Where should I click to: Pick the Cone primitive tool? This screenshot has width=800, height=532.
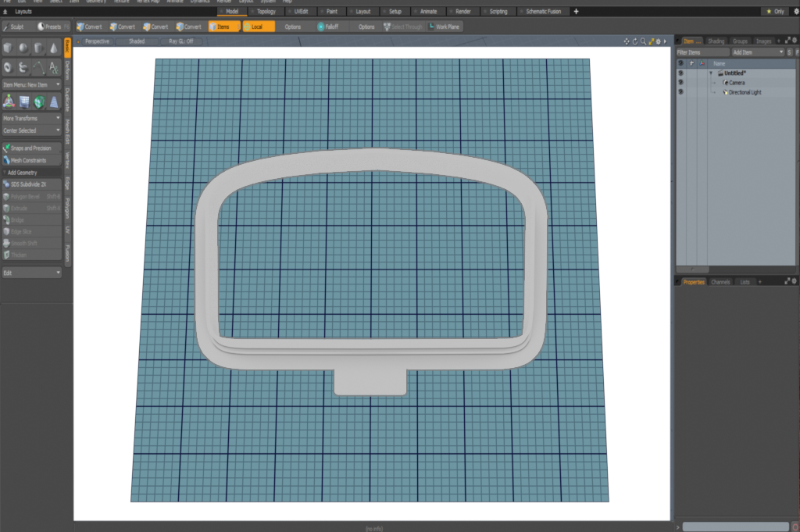click(x=53, y=48)
